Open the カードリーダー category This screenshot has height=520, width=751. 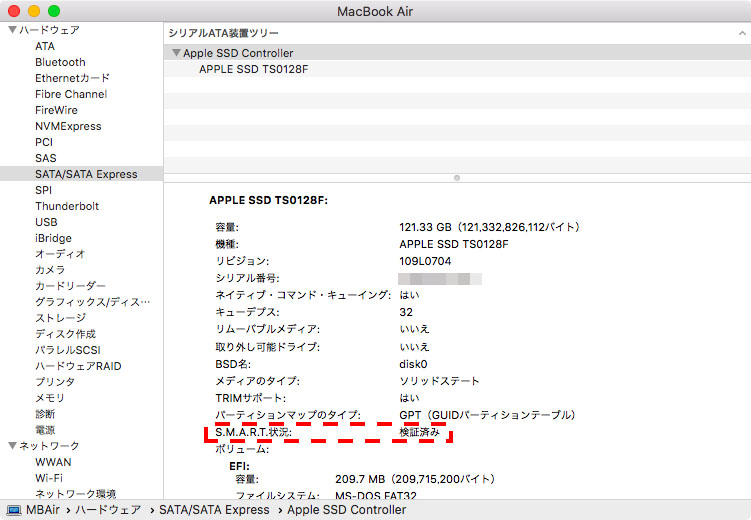(70, 286)
